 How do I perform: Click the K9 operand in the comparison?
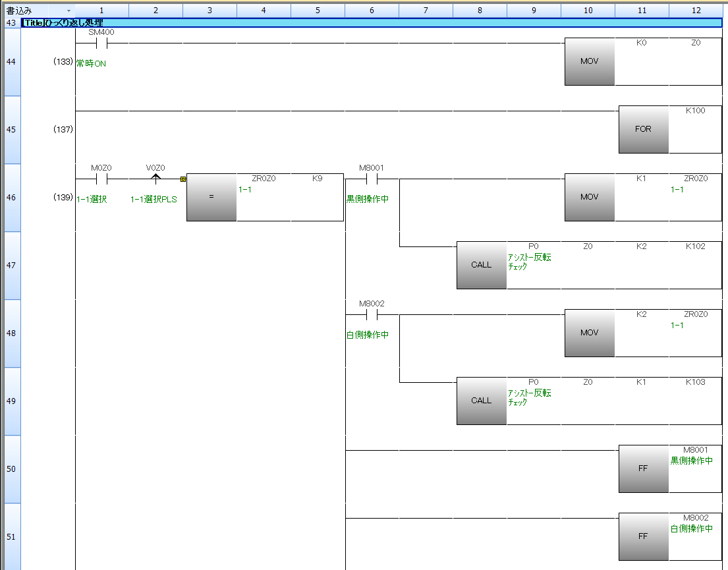318,179
